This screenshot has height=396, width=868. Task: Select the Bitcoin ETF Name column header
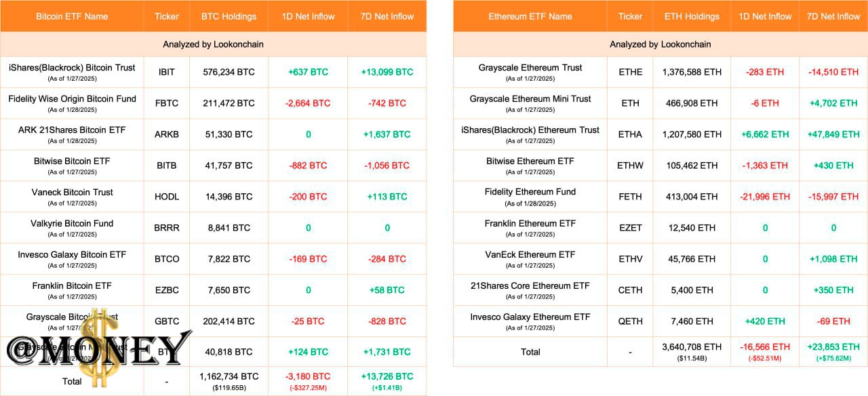point(72,16)
